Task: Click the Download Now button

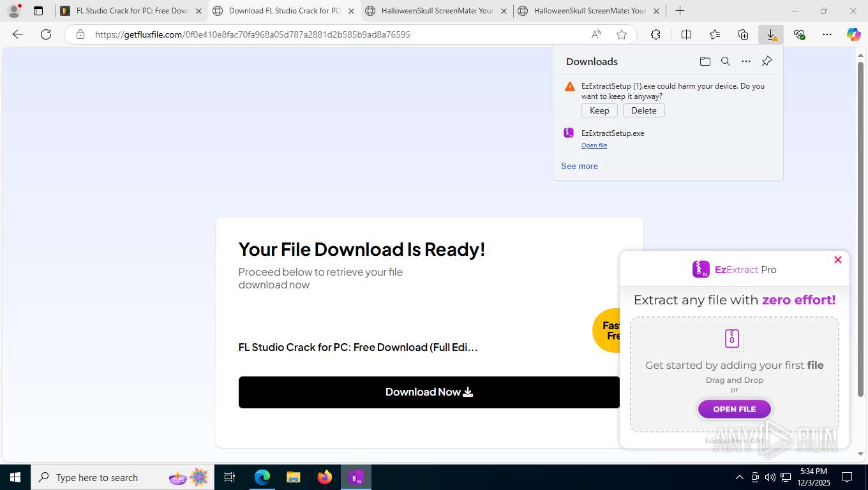Action: tap(429, 392)
